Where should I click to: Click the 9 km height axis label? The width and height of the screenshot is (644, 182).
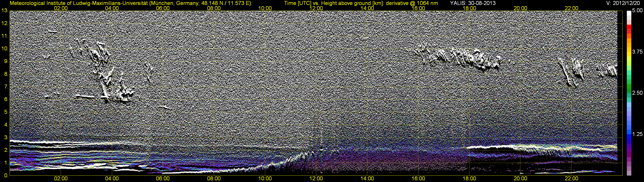point(6,61)
